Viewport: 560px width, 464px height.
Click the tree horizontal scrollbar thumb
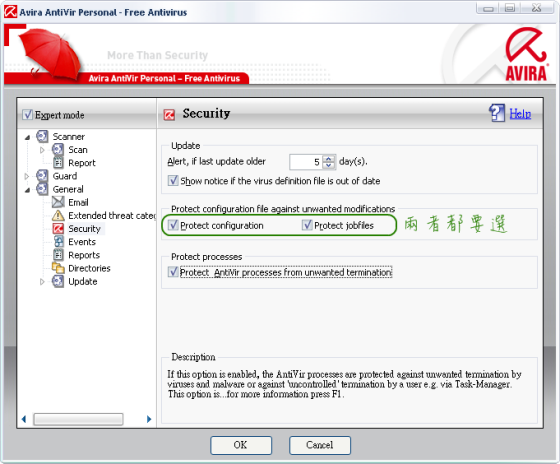click(78, 419)
